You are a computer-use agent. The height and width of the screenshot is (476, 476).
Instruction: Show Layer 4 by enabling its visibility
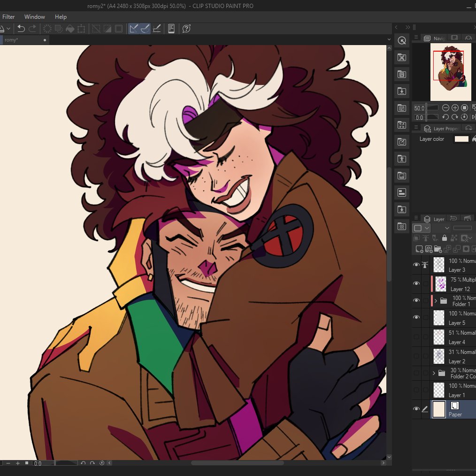[x=416, y=337]
